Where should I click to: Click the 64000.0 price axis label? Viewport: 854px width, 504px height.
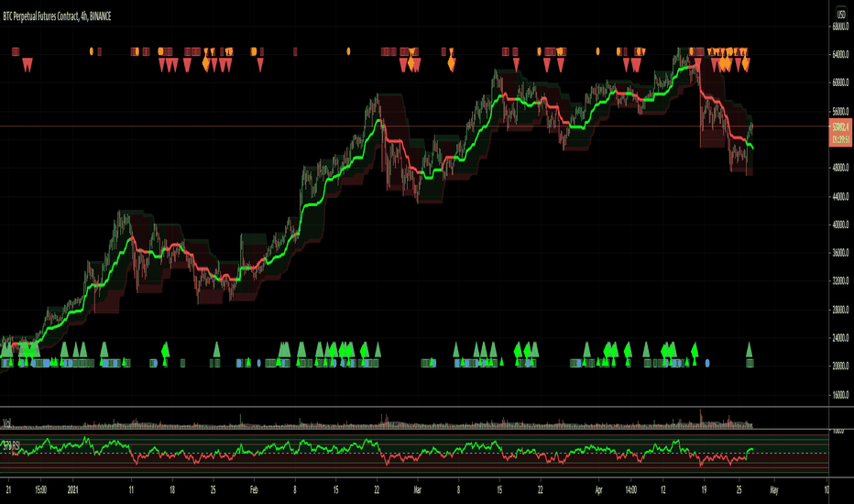[x=840, y=54]
